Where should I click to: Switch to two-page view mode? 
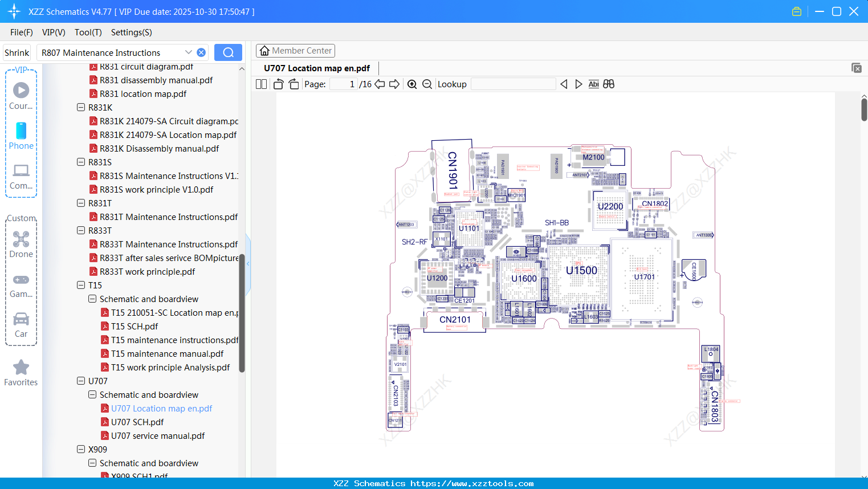260,84
